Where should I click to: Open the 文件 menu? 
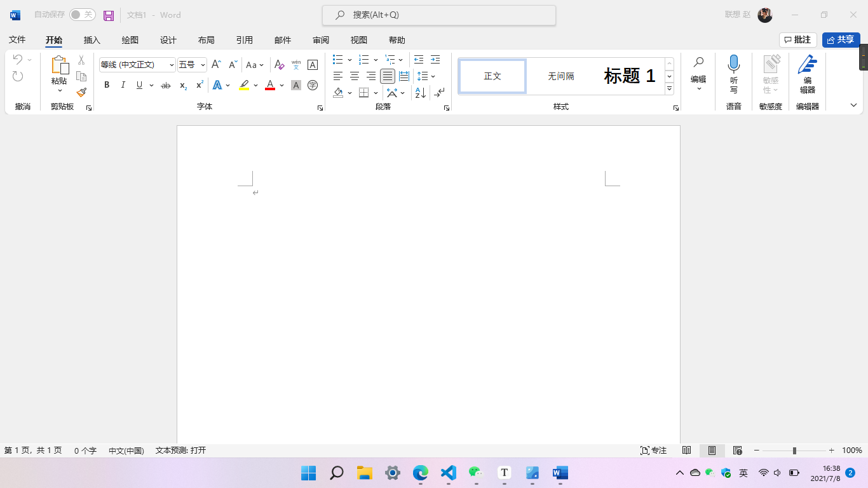17,40
